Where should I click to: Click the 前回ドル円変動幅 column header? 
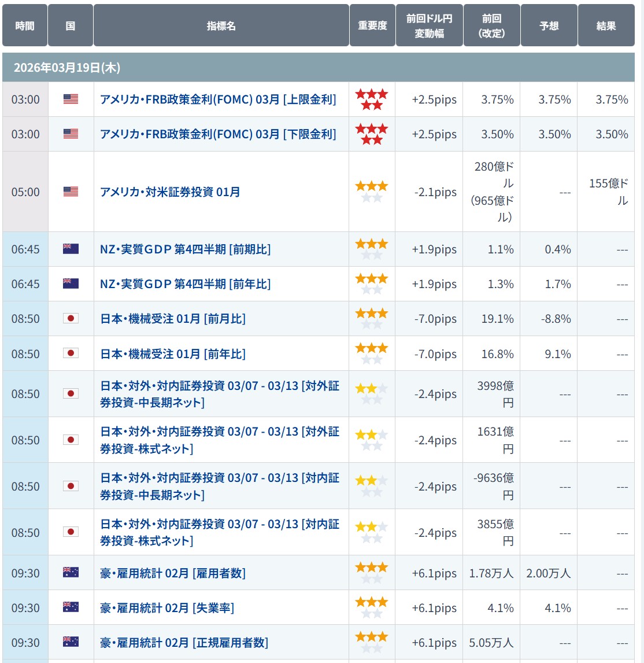pos(429,26)
